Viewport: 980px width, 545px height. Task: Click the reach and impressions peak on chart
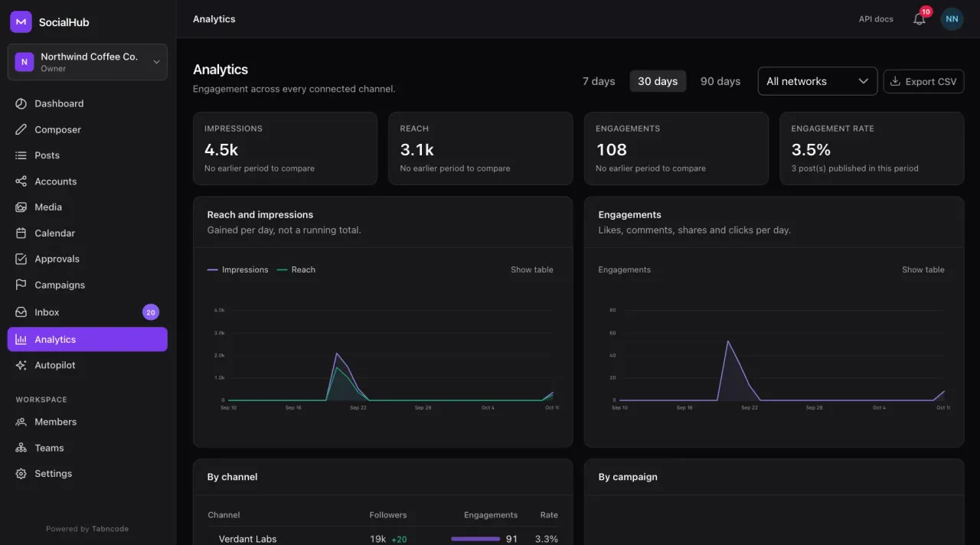click(x=337, y=354)
